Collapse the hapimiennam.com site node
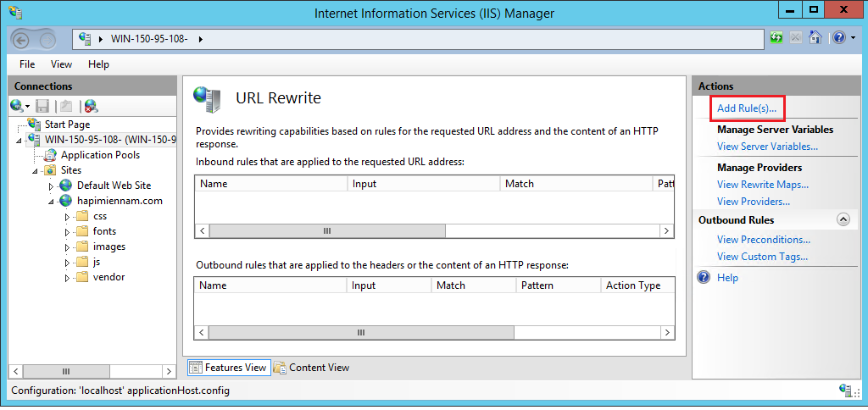Screen dimensions: 868x410 pos(52,202)
